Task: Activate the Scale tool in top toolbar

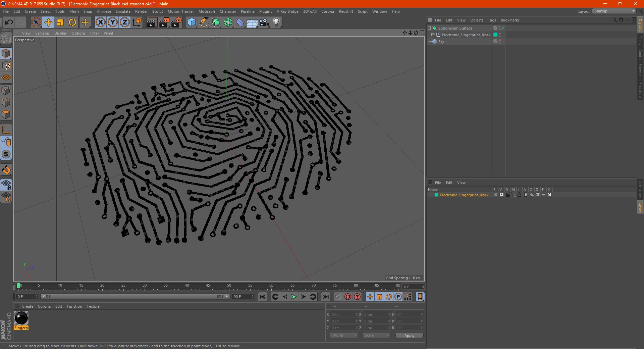Action: [x=60, y=22]
